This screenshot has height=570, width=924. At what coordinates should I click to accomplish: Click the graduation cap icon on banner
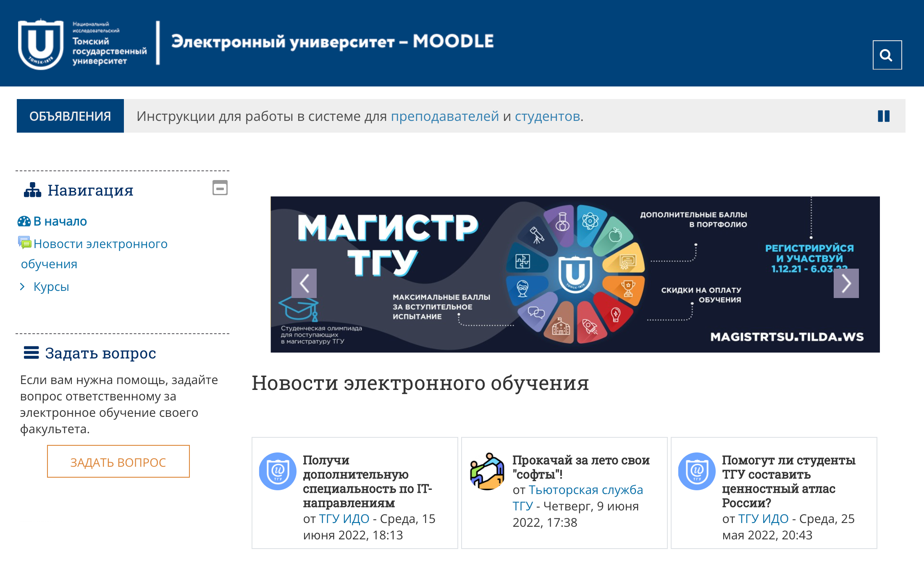pyautogui.click(x=299, y=309)
